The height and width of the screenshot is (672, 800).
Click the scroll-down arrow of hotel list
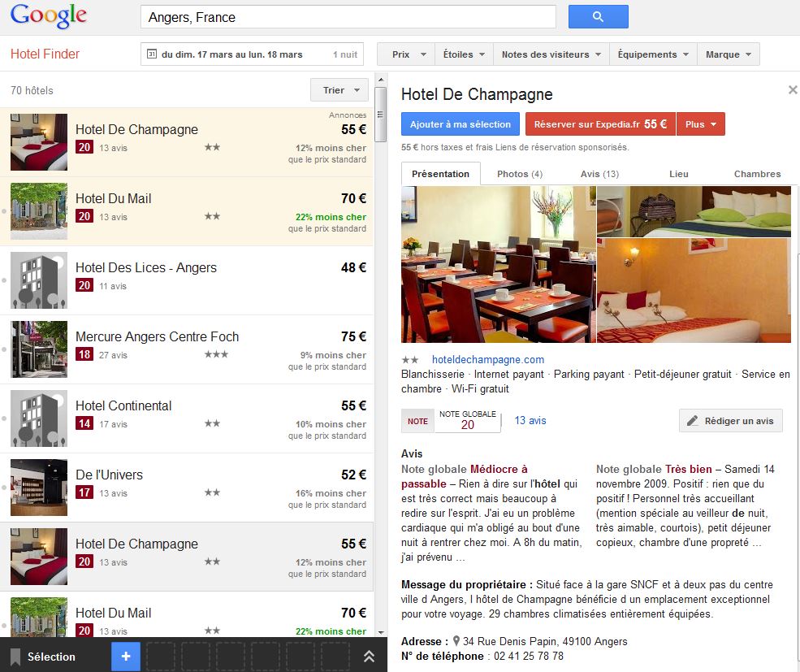pyautogui.click(x=380, y=631)
